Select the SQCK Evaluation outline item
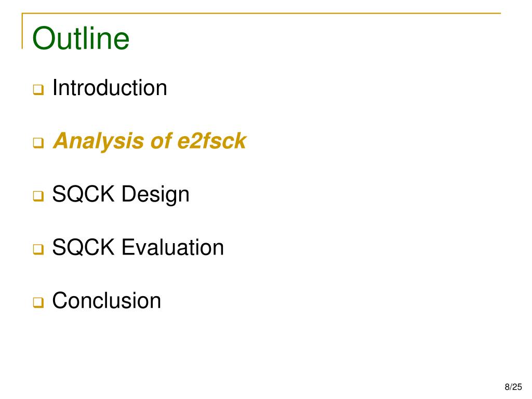Image resolution: width=532 pixels, height=399 pixels. pyautogui.click(x=138, y=247)
